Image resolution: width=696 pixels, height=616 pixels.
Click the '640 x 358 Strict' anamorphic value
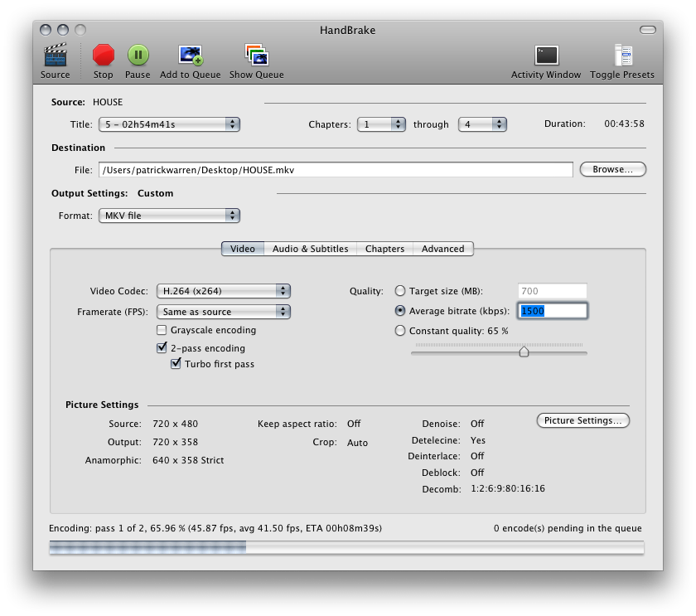[188, 460]
